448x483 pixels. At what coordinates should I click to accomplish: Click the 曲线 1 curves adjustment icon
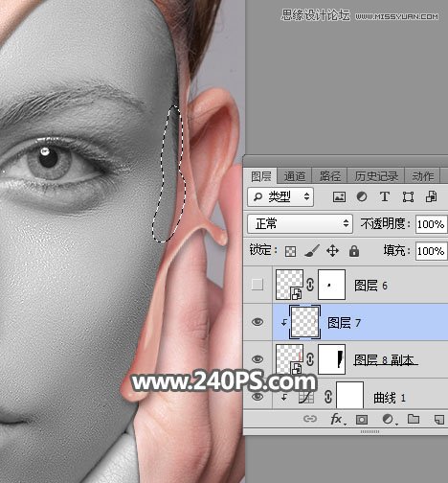306,398
